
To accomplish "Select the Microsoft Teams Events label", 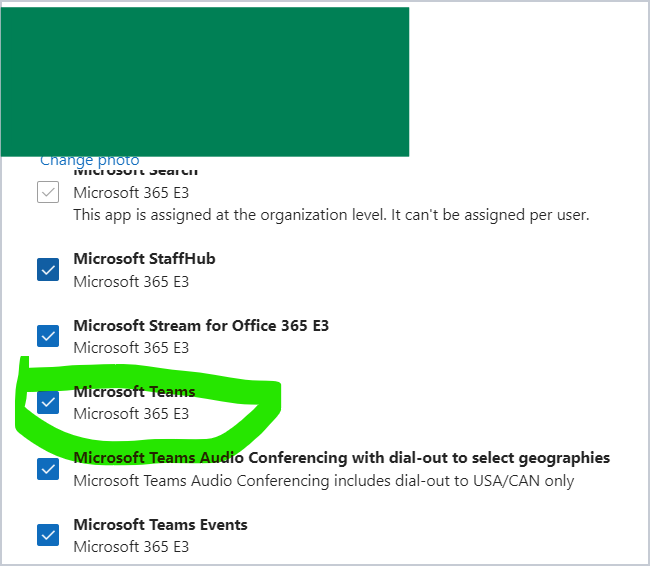I will coord(160,525).
